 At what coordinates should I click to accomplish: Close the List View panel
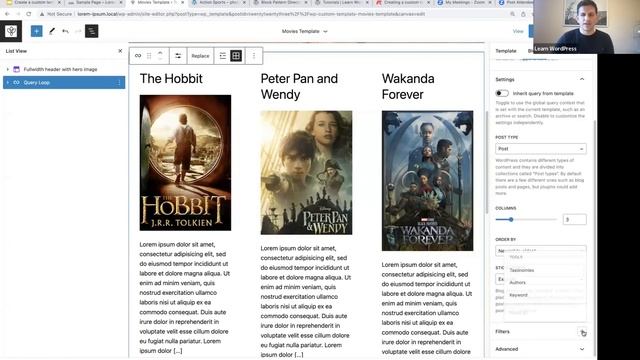pyautogui.click(x=120, y=51)
